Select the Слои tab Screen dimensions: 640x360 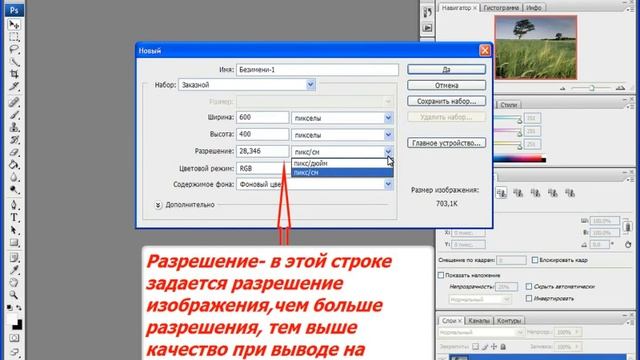[x=451, y=321]
